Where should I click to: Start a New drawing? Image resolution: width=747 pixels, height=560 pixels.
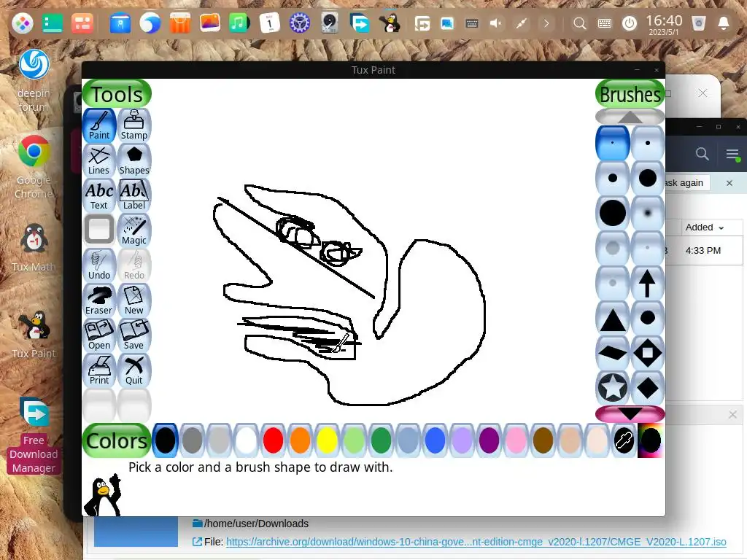(x=134, y=300)
